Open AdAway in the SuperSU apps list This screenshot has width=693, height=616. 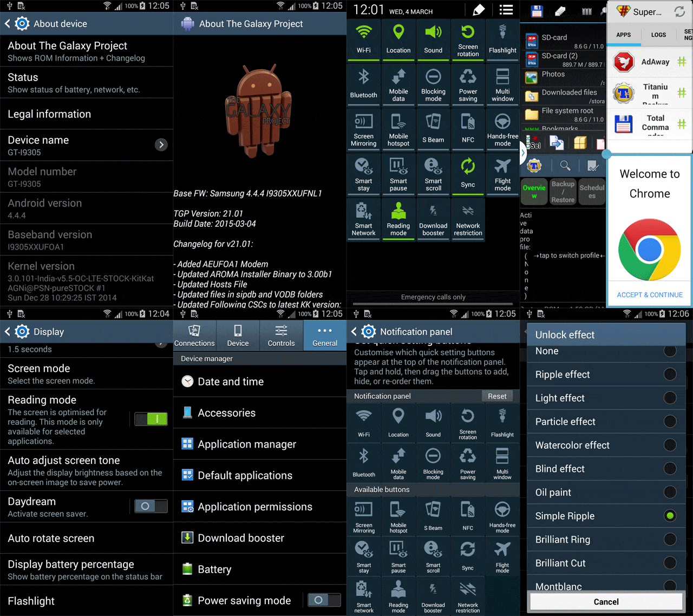coord(650,62)
